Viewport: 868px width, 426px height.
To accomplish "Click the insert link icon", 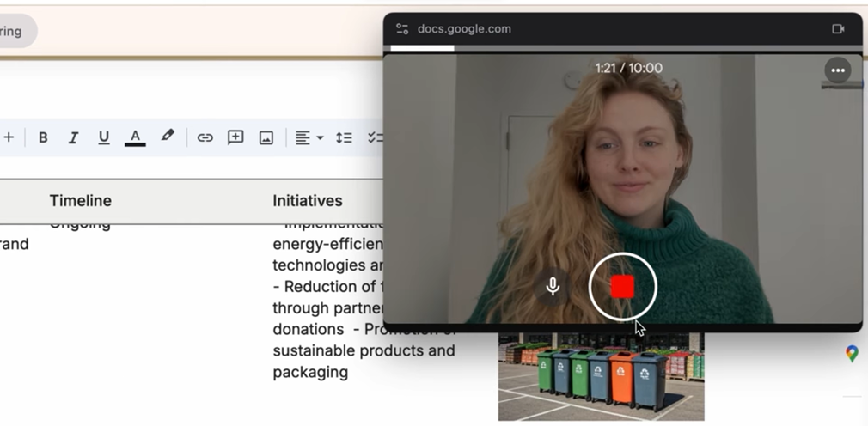I will pos(205,137).
